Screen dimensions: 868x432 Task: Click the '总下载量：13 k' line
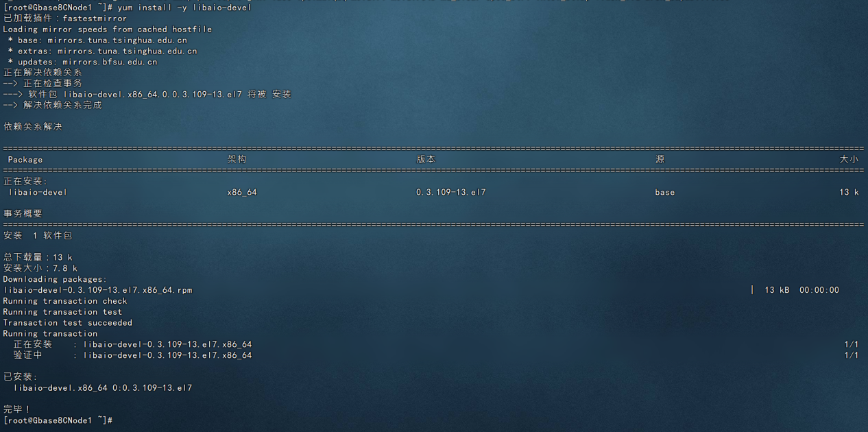tap(38, 257)
